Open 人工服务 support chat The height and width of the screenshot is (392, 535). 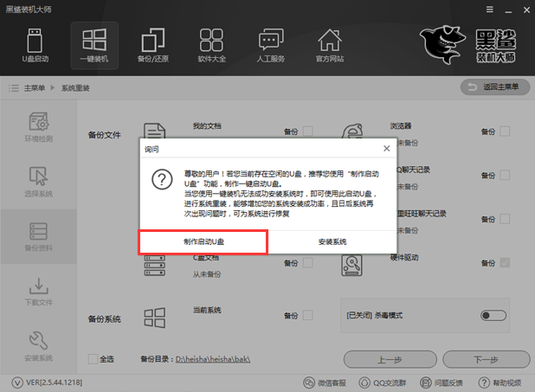pos(271,45)
